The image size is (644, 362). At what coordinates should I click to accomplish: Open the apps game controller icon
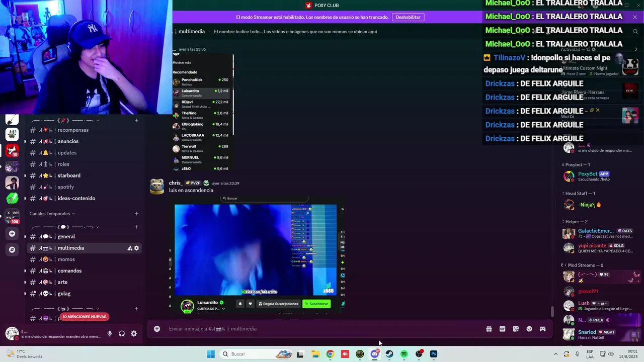coord(543,329)
